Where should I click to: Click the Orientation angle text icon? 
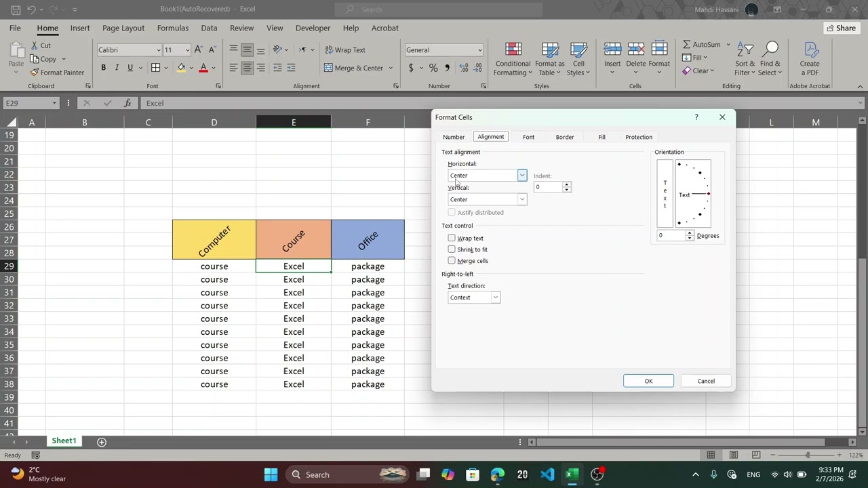tap(277, 49)
